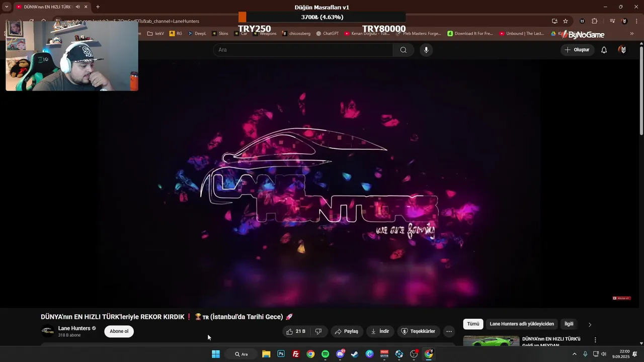Select the İlgili filter chip
Viewport: 644px width, 362px height.
pyautogui.click(x=569, y=324)
